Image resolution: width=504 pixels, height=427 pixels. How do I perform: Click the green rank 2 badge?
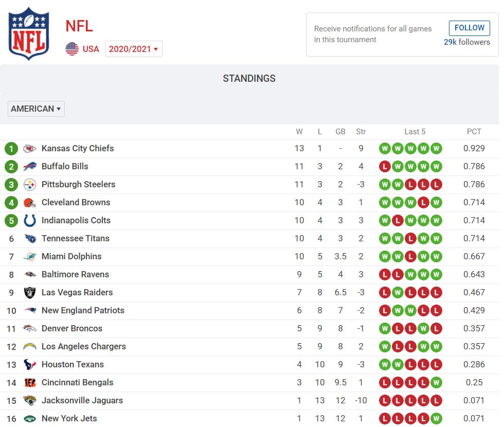pyautogui.click(x=11, y=167)
